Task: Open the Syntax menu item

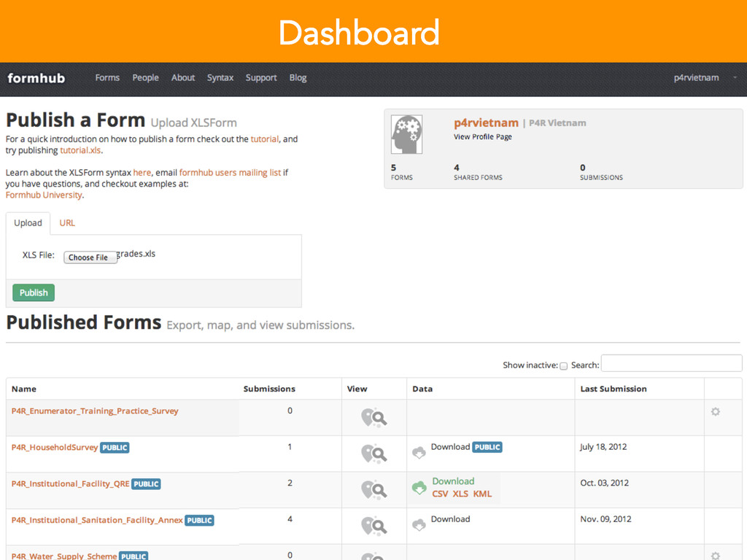Action: pos(220,77)
